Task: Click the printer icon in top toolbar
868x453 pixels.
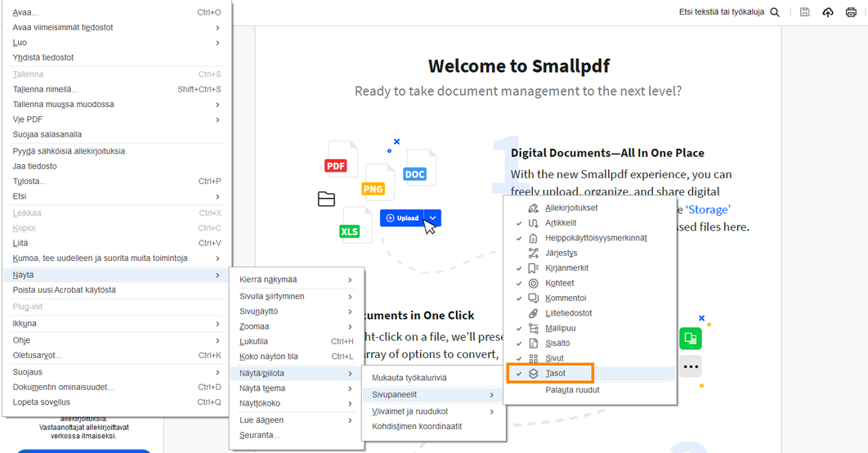Action: [851, 12]
